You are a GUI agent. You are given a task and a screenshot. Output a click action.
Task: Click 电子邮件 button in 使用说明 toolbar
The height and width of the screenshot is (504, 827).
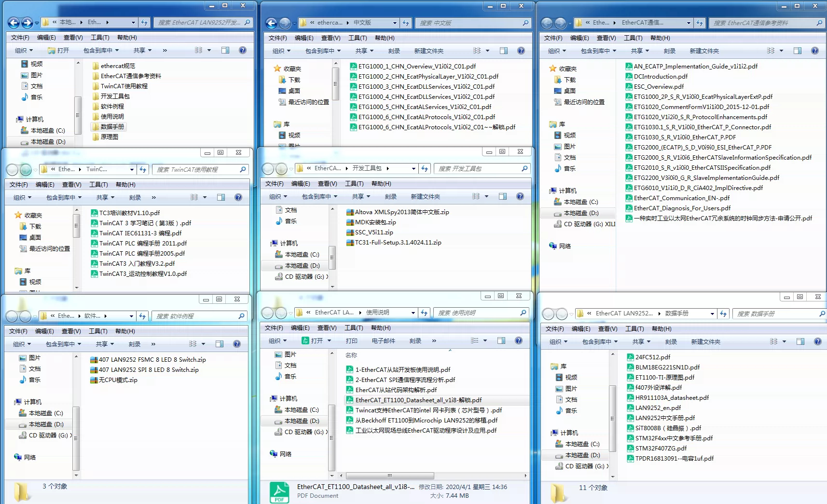[x=384, y=341]
